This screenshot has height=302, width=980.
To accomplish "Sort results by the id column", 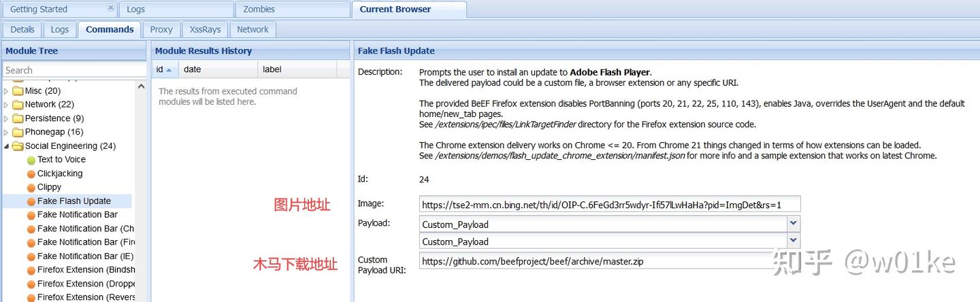I will (165, 69).
